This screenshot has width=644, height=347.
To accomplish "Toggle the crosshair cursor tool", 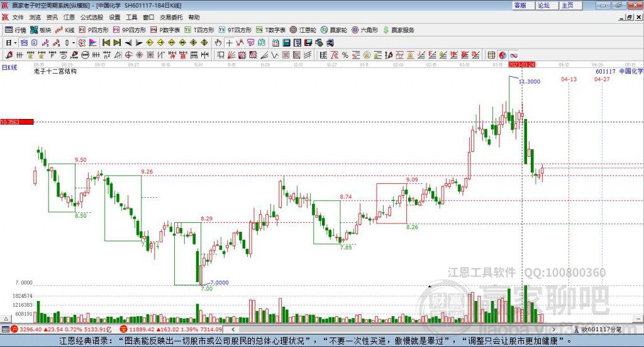I will tap(229, 43).
